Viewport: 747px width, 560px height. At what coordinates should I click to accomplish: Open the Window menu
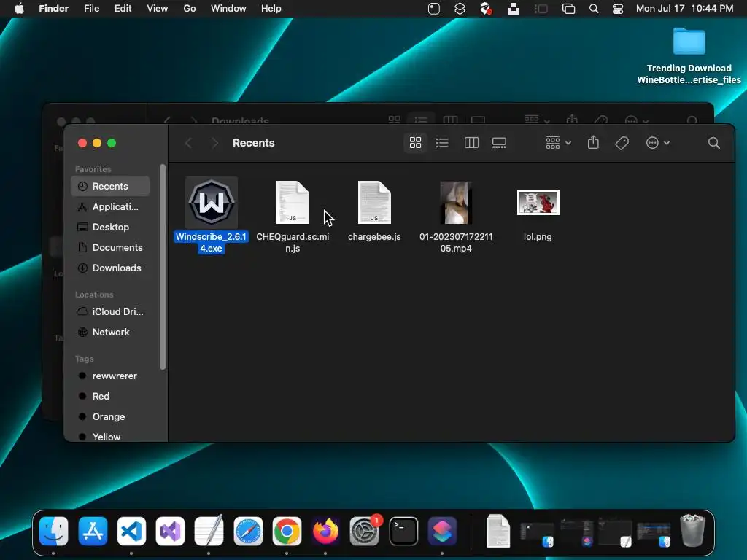[x=228, y=9]
